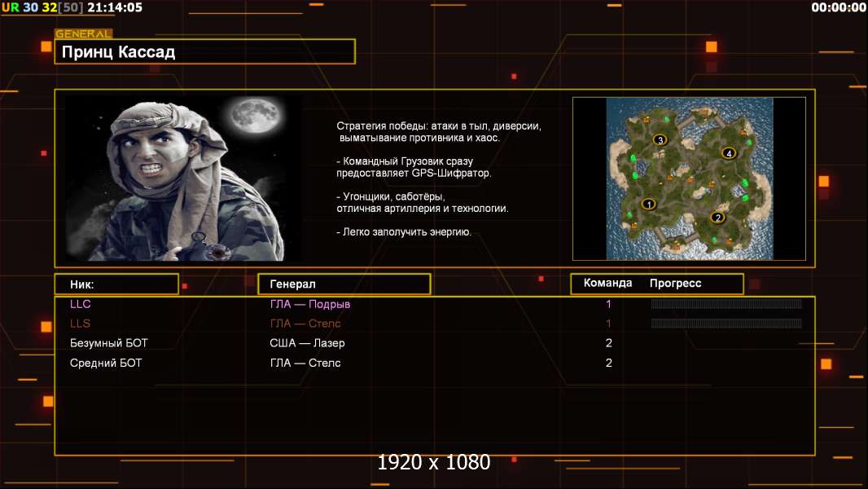
Task: Click the США — Лазер general entry
Action: (307, 343)
